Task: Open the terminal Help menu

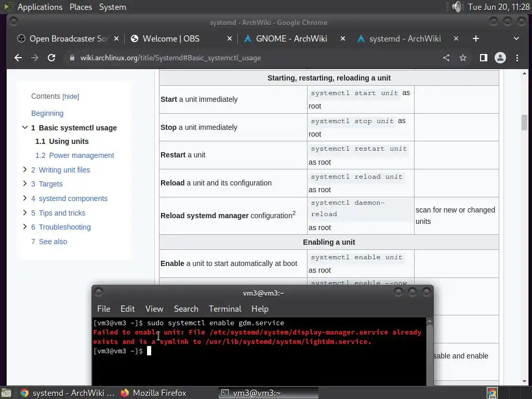Action: coord(260,309)
